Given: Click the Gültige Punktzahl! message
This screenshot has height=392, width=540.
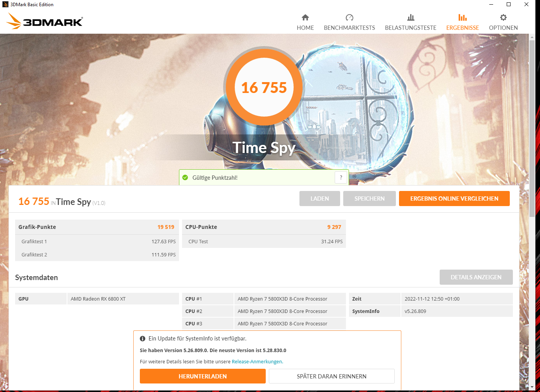Looking at the screenshot, I should tap(215, 177).
